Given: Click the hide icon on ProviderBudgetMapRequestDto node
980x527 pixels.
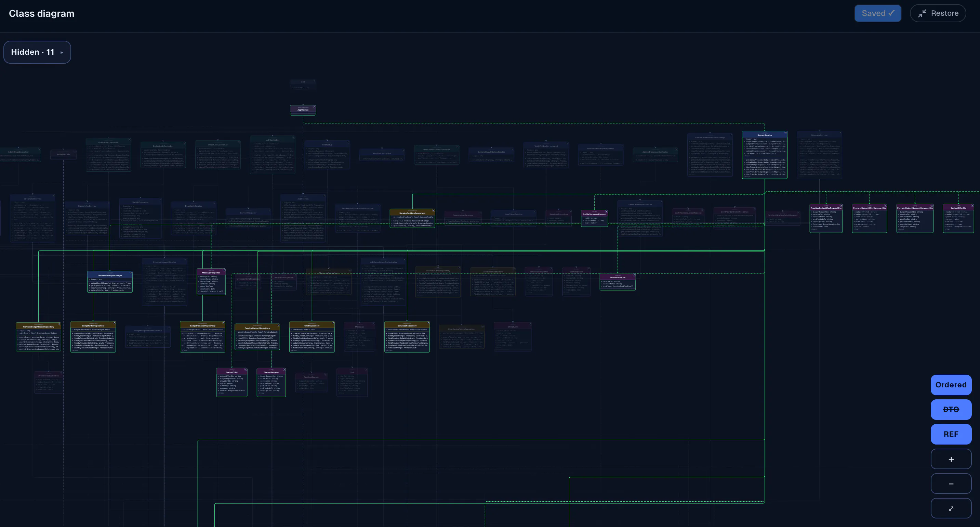Looking at the screenshot, I should pyautogui.click(x=841, y=206).
